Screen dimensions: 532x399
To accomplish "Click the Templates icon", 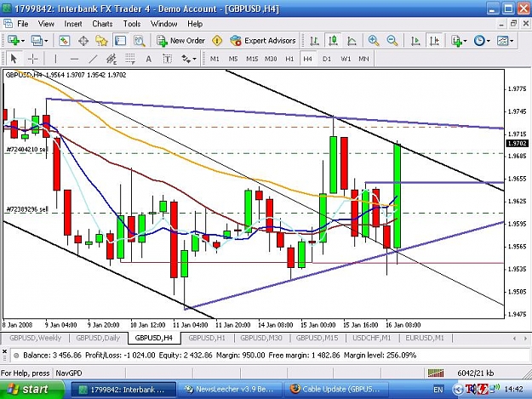I will pos(502,41).
